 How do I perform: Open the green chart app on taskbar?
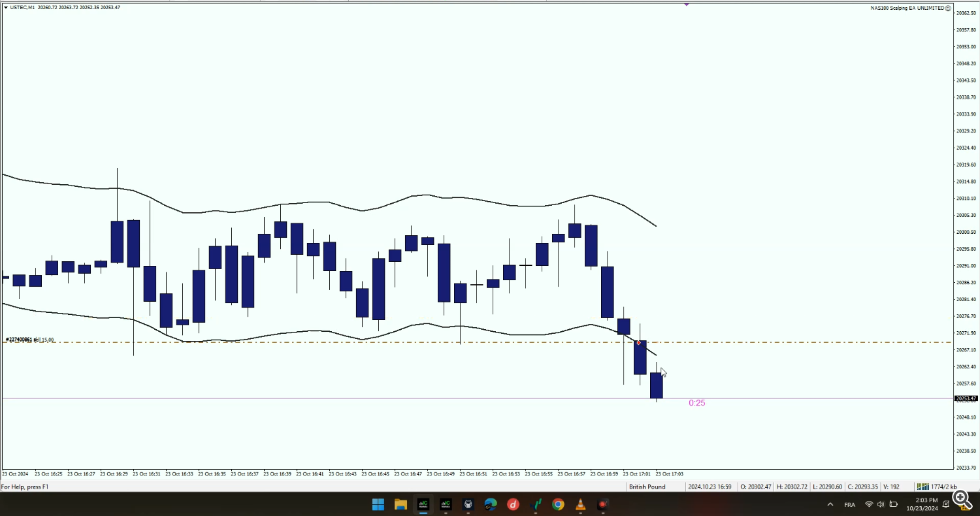(536, 504)
